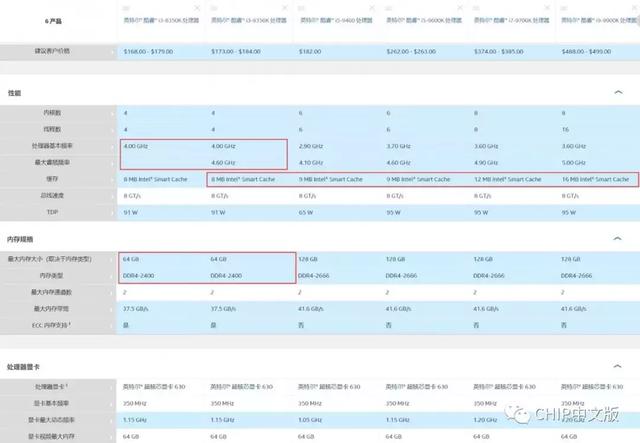Select the 16 MB Intel Smart Cache cell
This screenshot has width=640, height=443.
(596, 179)
